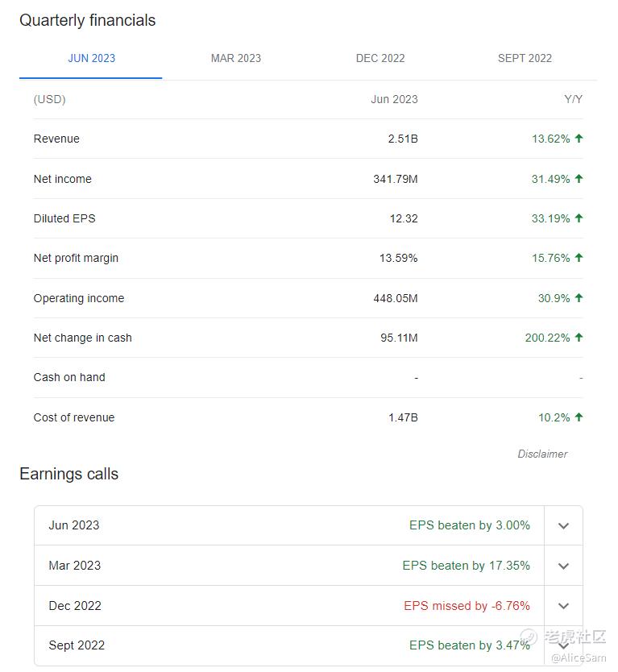Expand the Jun 2023 earnings call chevron
Screen dimensions: 618x672
point(563,526)
